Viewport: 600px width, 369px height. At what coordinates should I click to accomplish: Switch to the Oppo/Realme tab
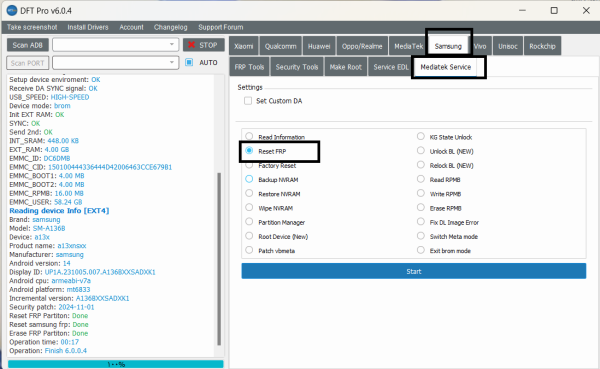pos(362,46)
